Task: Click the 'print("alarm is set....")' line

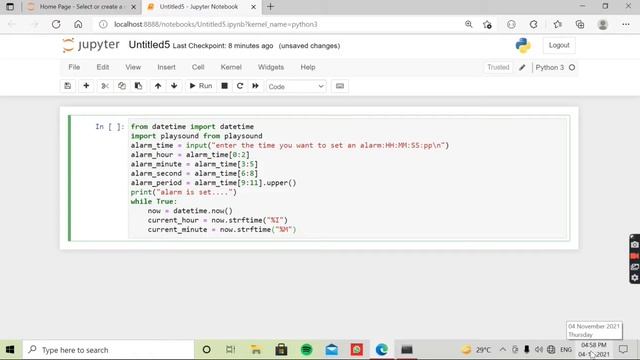Action: point(184,192)
